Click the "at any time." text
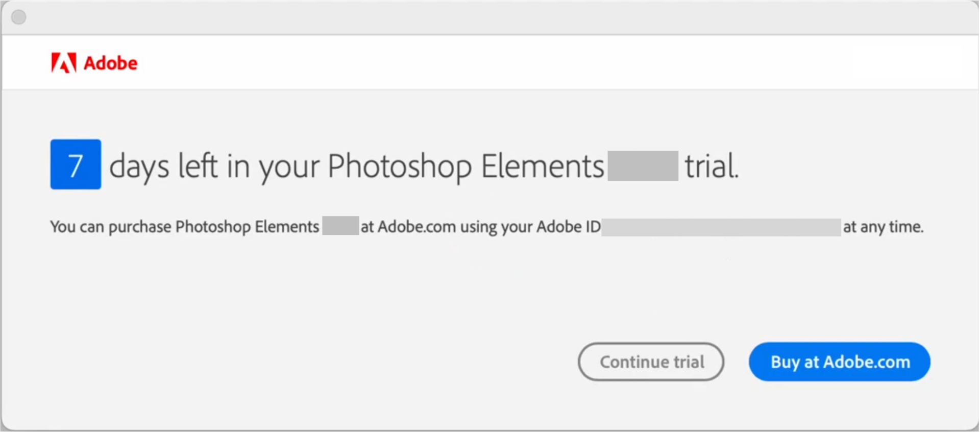 coord(883,227)
